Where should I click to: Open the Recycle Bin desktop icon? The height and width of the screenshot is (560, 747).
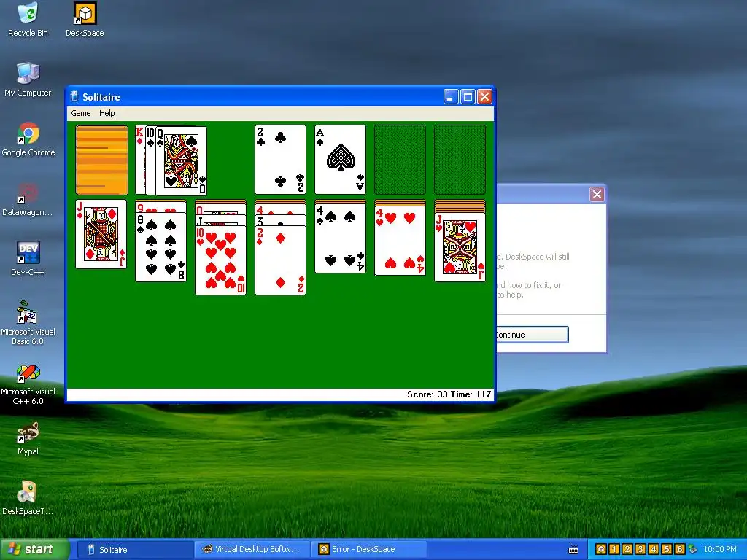point(28,20)
